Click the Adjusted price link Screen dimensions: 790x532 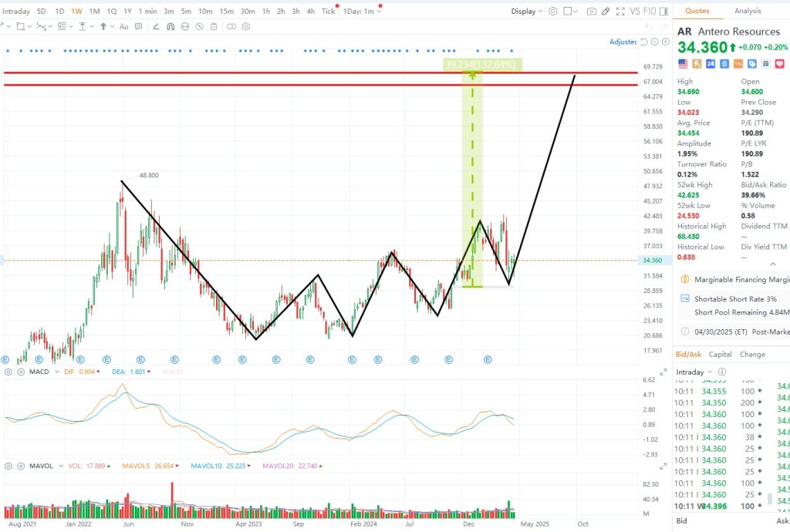pos(623,42)
